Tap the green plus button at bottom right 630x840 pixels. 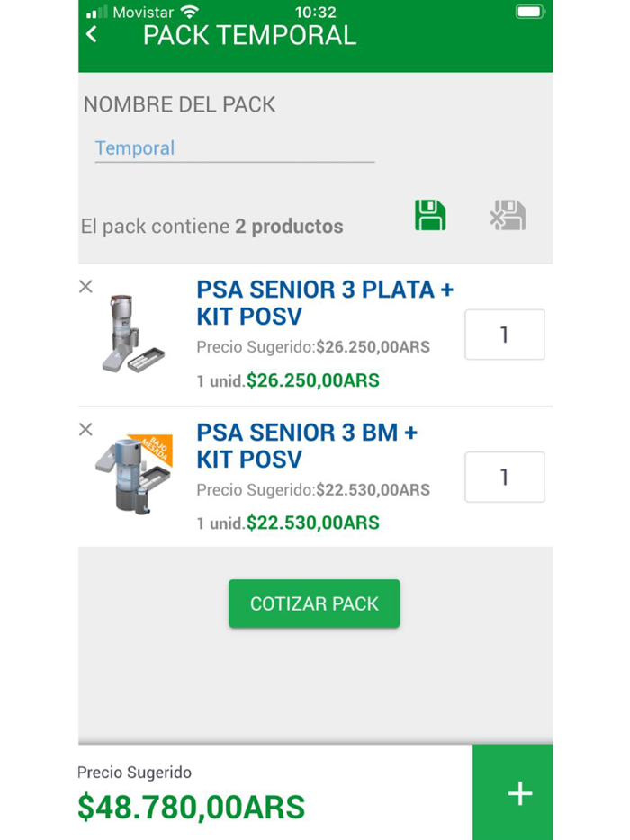(x=518, y=793)
